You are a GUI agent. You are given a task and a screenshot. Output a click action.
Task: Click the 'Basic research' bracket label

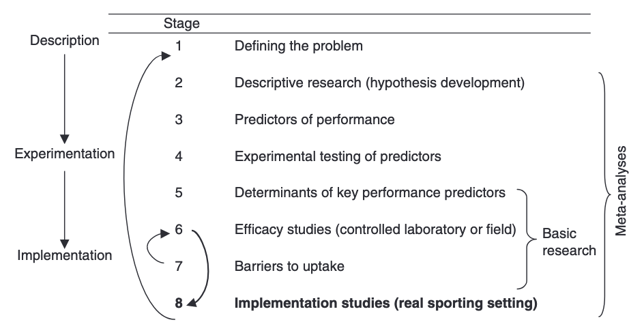click(568, 242)
